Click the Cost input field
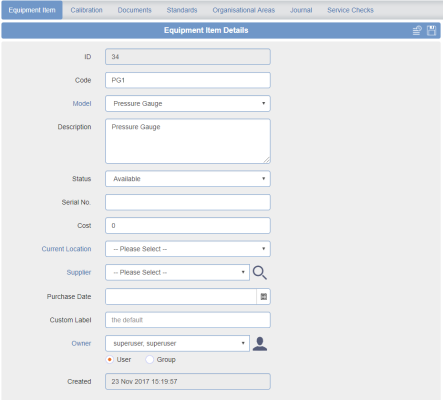The width and height of the screenshot is (443, 400). [188, 226]
